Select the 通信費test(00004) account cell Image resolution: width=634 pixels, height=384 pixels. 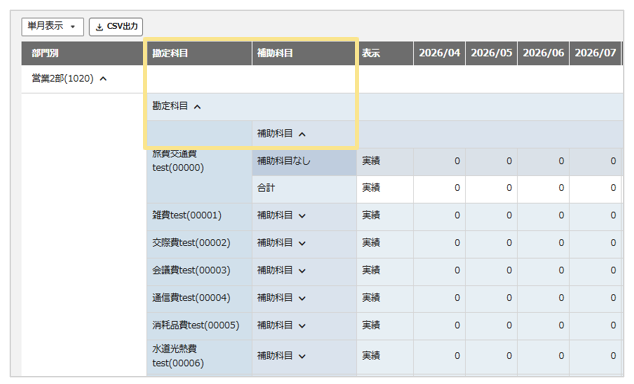point(200,298)
